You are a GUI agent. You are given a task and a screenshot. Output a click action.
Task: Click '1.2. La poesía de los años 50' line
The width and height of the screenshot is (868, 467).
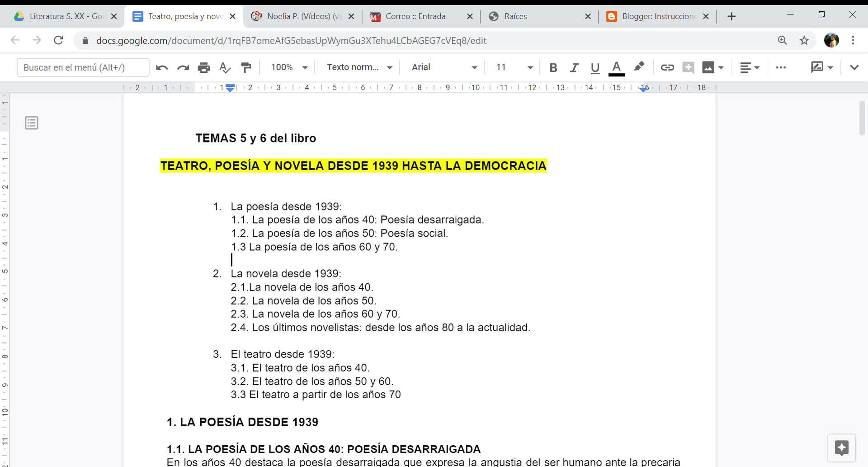[x=339, y=233]
